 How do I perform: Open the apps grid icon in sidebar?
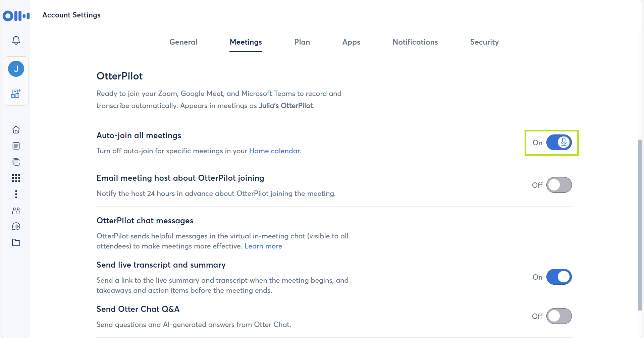coord(16,178)
